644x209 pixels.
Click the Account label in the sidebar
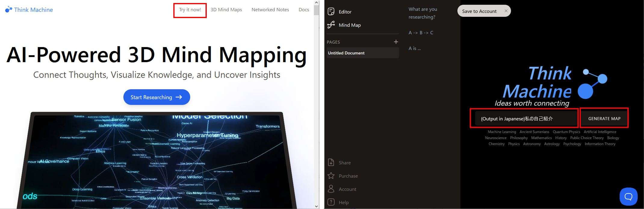347,189
